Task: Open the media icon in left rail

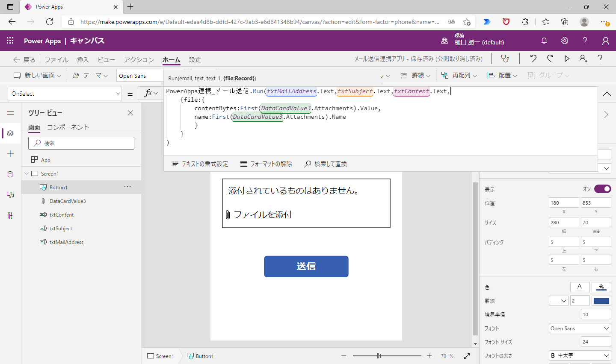Action: (10, 195)
